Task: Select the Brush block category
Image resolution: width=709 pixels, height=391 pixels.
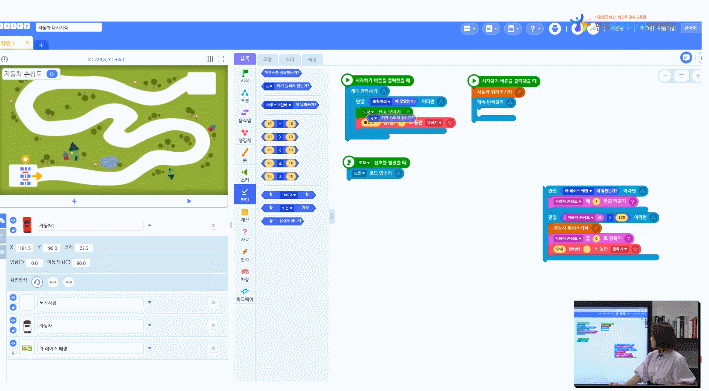Action: [x=245, y=155]
